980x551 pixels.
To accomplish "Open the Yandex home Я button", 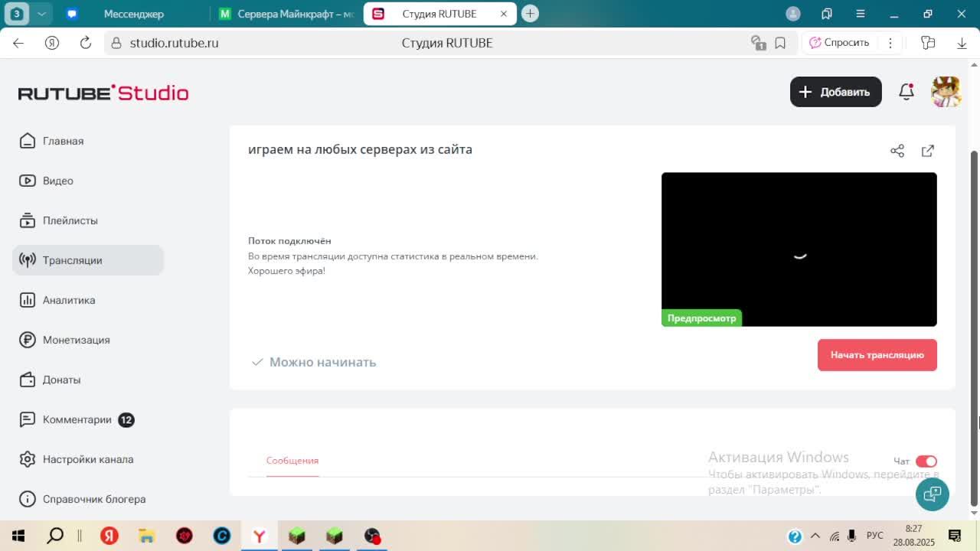I will point(52,43).
